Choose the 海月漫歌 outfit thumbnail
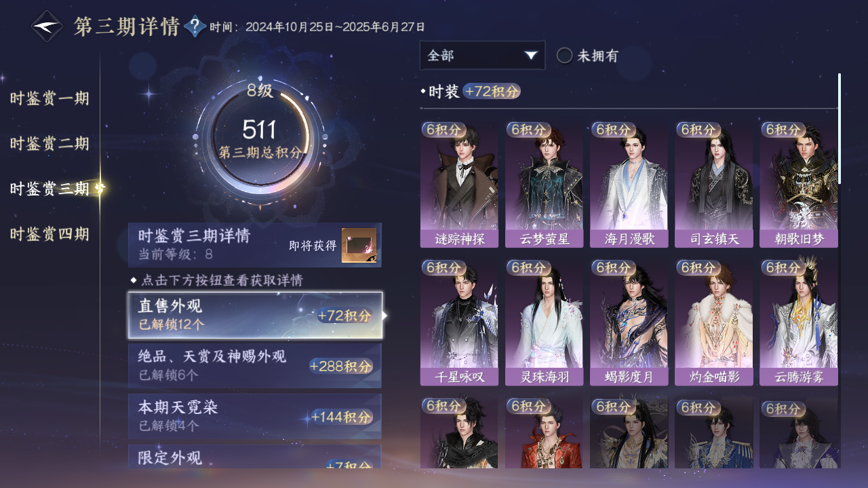Screen dimensions: 868x488 point(629,185)
